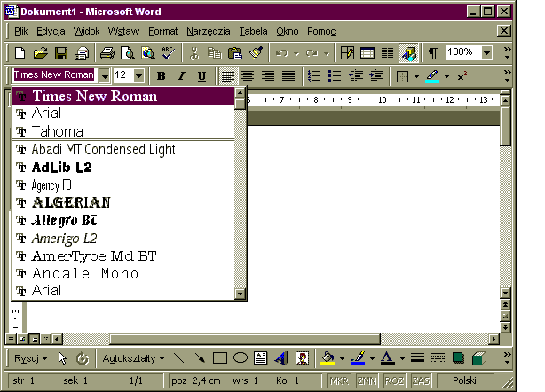This screenshot has height=392, width=545.
Task: Toggle the show paragraph marks button
Action: click(x=433, y=53)
